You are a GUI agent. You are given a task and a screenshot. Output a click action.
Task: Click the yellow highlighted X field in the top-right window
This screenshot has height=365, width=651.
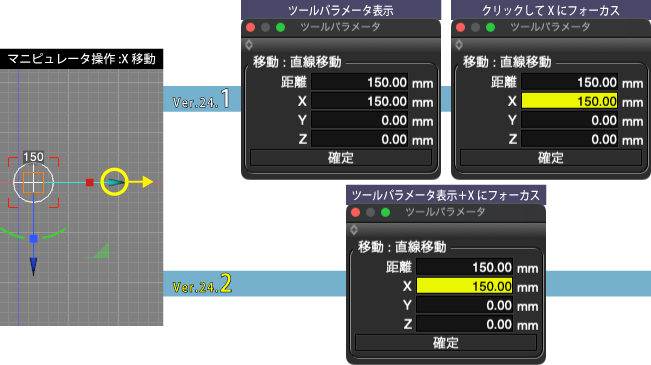569,101
